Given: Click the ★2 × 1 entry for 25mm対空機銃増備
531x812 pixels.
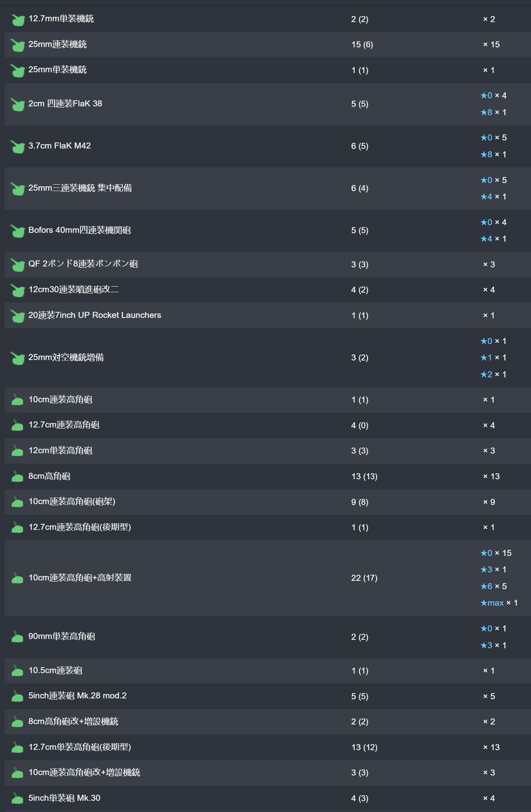Looking at the screenshot, I should pos(493,374).
